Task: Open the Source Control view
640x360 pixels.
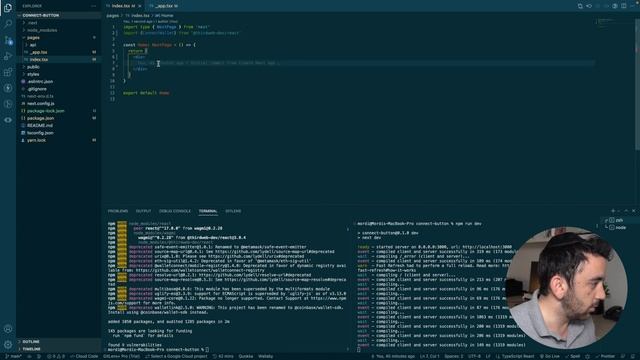Action: coord(8,40)
